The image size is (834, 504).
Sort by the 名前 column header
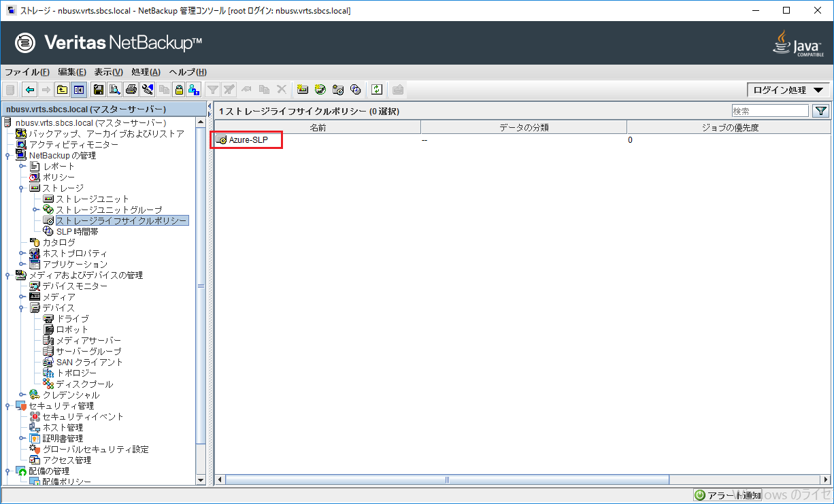coord(318,127)
